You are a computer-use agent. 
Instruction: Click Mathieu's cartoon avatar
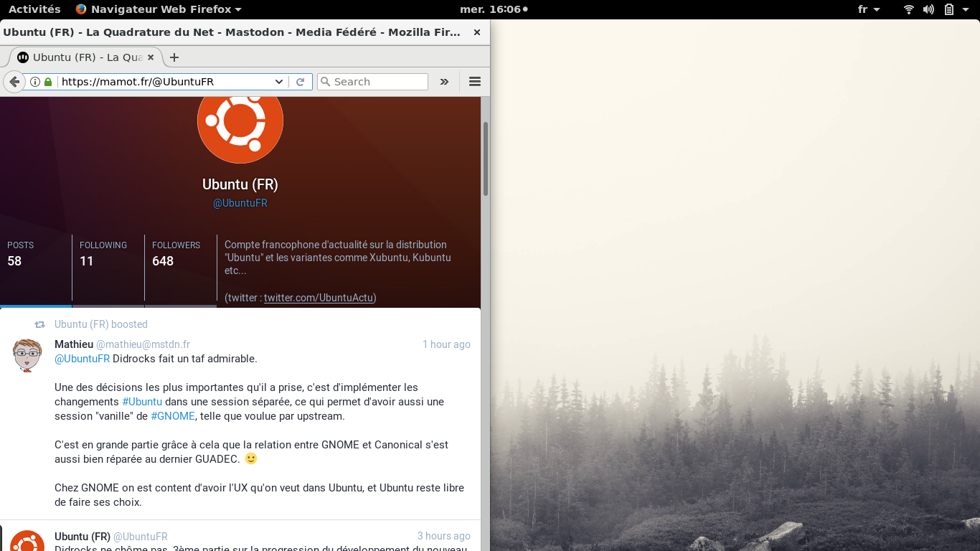click(28, 355)
